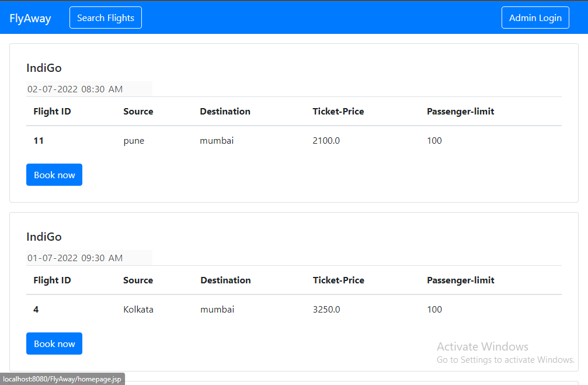The image size is (588, 385).
Task: Click Flight ID header in first flight card
Action: click(52, 112)
